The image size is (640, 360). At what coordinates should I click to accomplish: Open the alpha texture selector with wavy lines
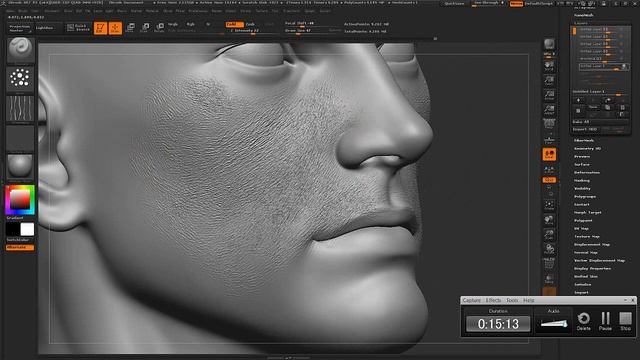point(20,109)
